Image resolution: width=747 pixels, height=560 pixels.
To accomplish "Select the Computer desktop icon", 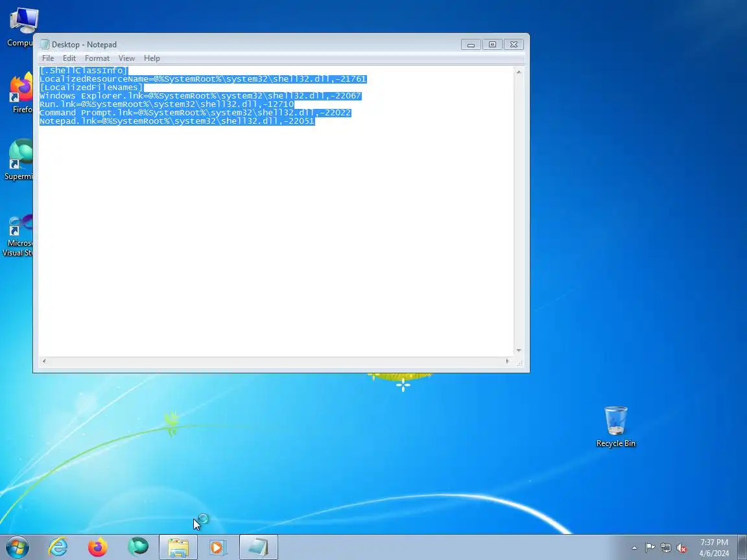I will pos(20,28).
